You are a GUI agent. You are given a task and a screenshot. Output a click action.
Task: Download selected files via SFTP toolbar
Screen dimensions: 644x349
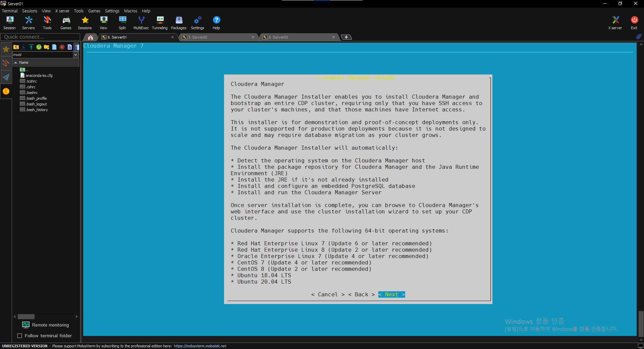[23, 47]
